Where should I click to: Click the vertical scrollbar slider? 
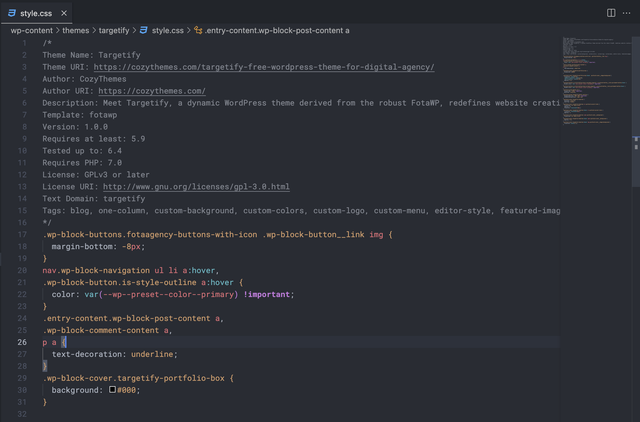636,110
